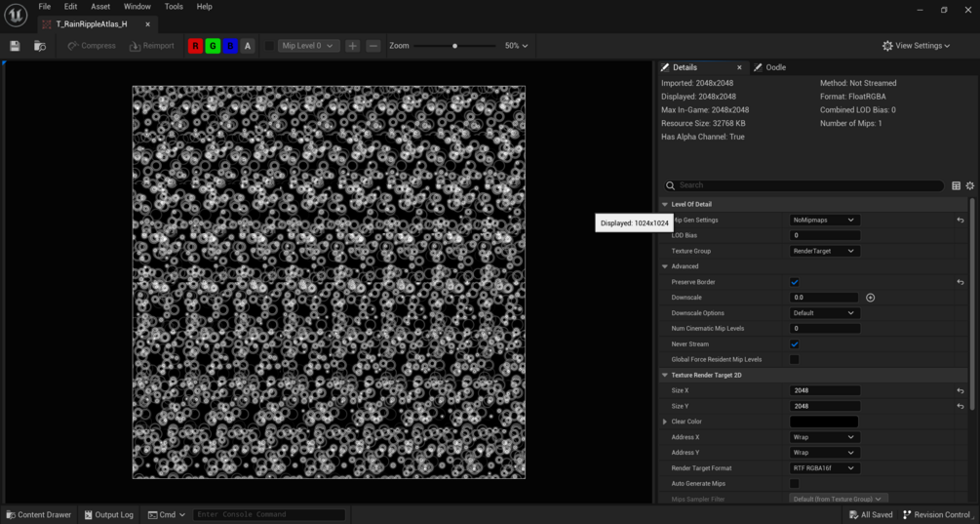Viewport: 980px width, 524px height.
Task: Click the Compress button
Action: click(92, 46)
